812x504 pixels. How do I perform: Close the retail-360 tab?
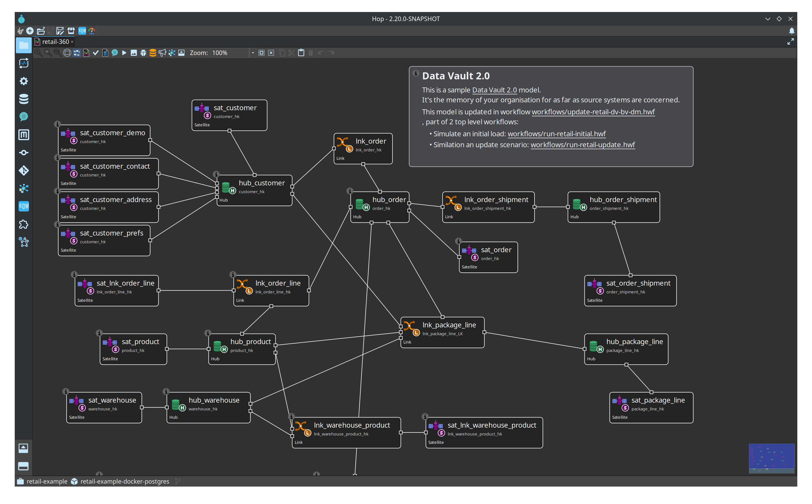72,42
